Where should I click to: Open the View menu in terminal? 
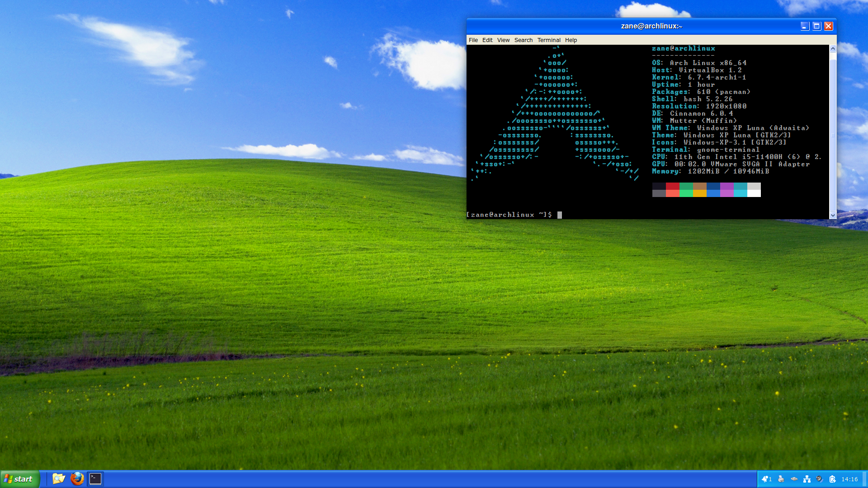coord(503,40)
